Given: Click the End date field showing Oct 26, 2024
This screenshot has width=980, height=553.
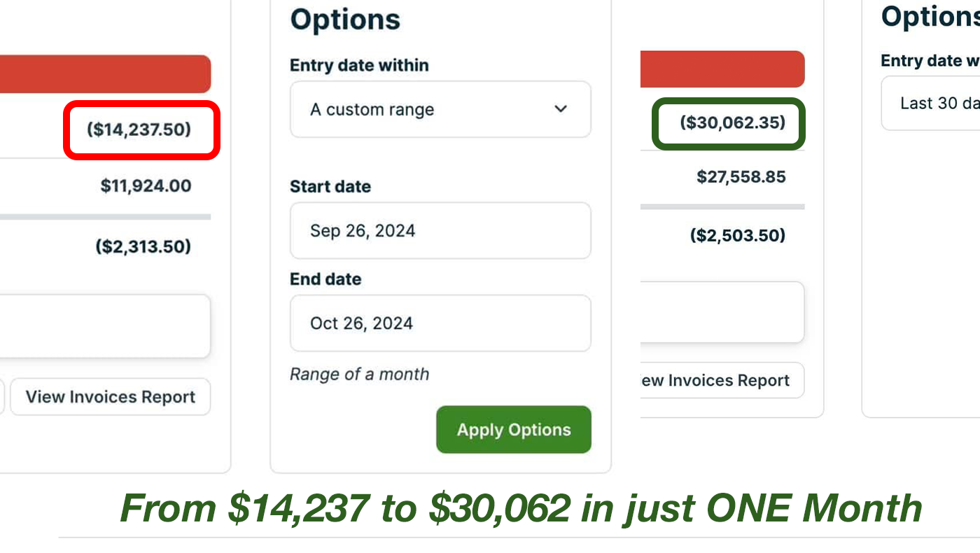Looking at the screenshot, I should tap(440, 323).
